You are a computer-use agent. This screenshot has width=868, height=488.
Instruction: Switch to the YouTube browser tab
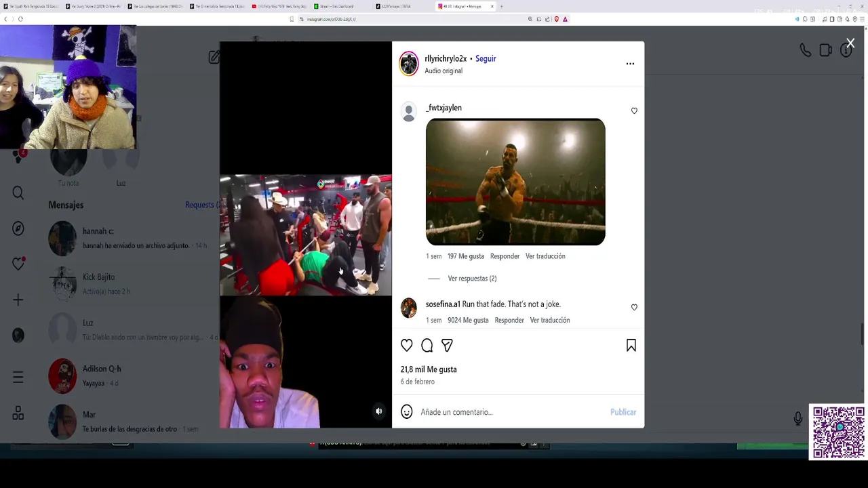pos(279,6)
